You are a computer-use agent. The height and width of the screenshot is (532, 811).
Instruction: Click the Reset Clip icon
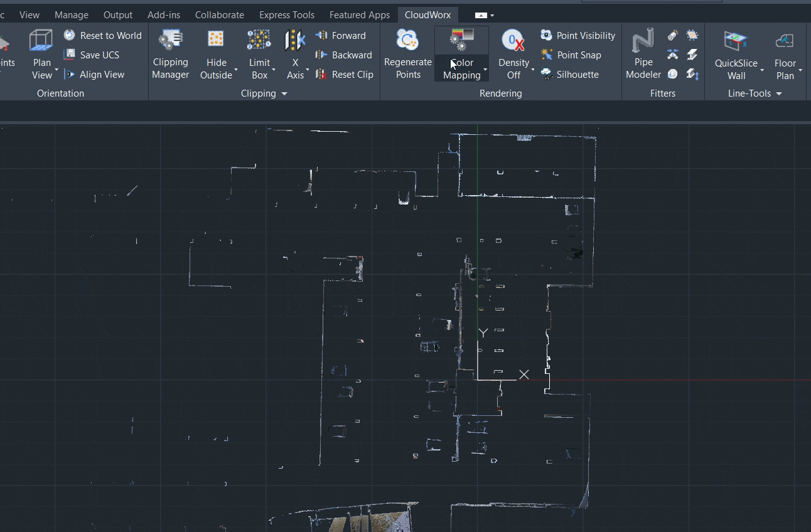click(x=321, y=75)
